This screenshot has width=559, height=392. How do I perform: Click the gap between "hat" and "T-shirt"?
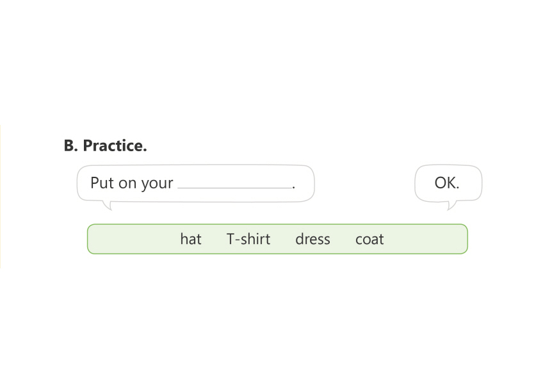pos(214,240)
